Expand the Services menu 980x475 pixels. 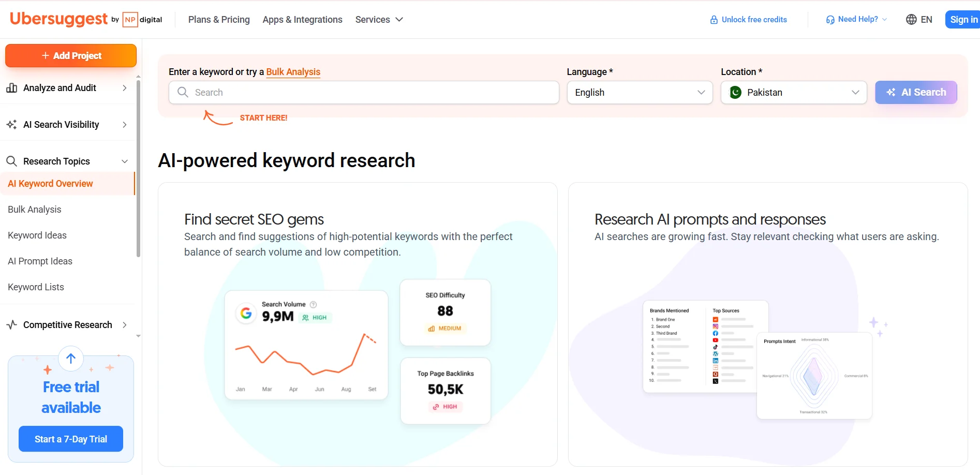point(379,20)
